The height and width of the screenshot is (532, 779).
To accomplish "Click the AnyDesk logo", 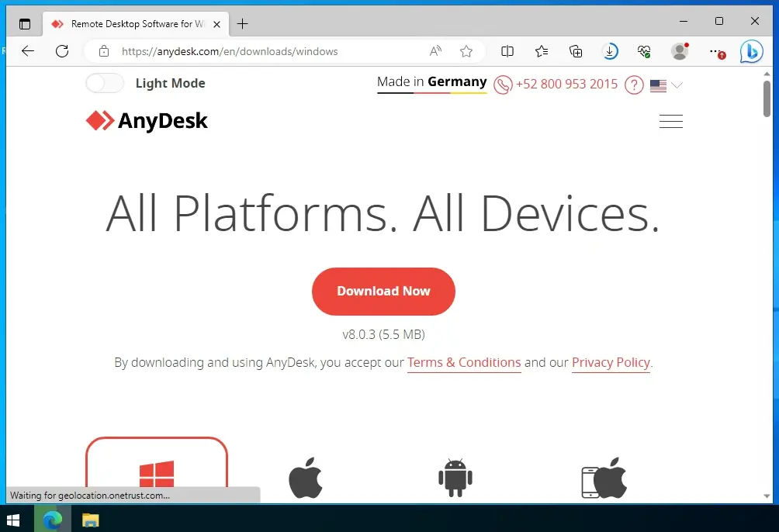I will (147, 121).
